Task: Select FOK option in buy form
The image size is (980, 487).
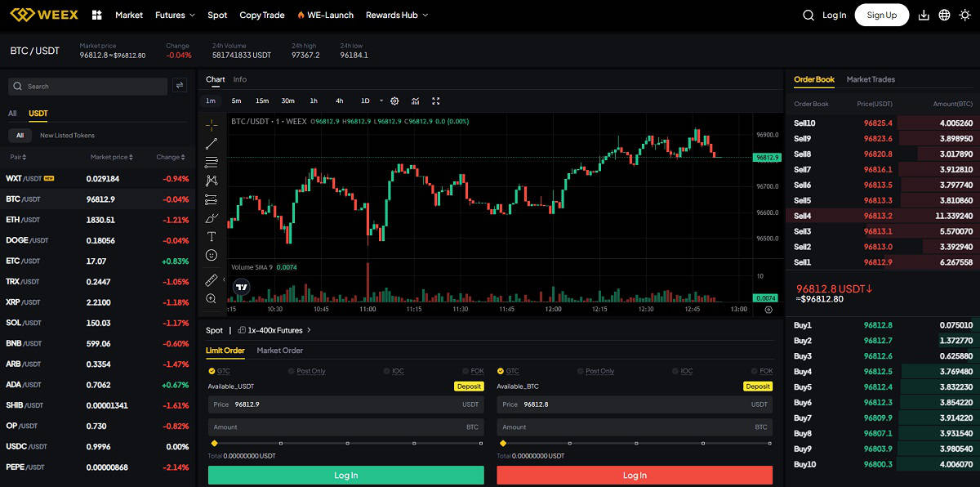Action: click(x=473, y=371)
